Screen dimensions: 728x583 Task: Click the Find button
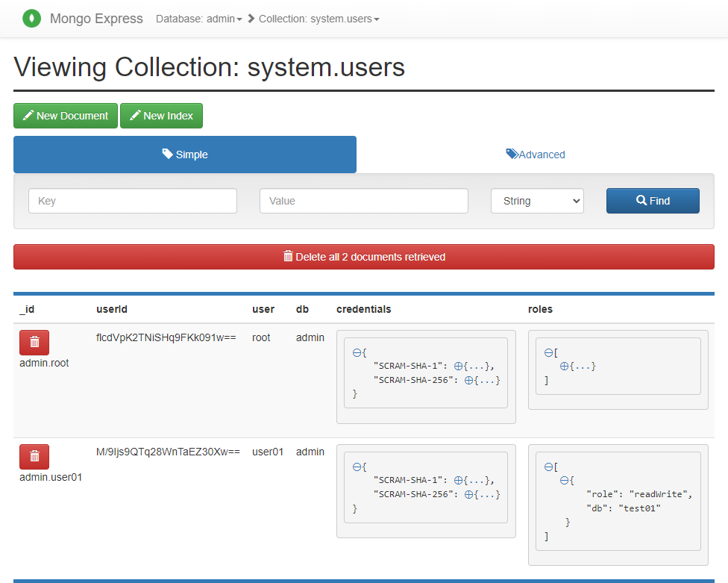point(653,201)
